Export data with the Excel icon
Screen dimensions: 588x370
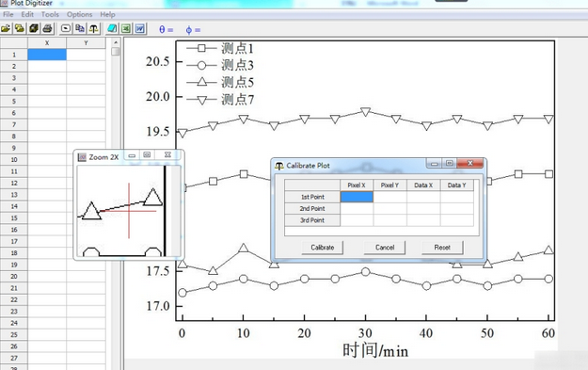[126, 28]
